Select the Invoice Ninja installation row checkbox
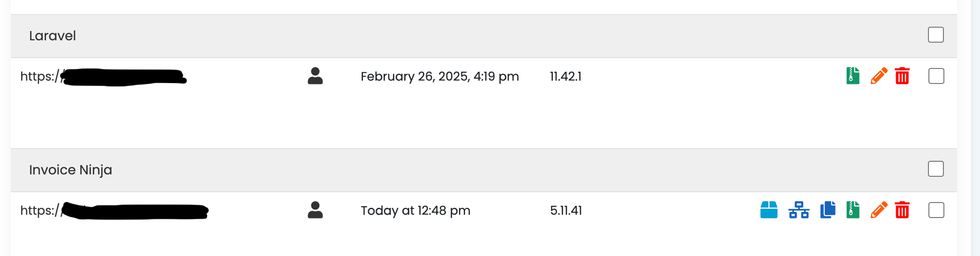This screenshot has width=980, height=256. click(x=936, y=210)
